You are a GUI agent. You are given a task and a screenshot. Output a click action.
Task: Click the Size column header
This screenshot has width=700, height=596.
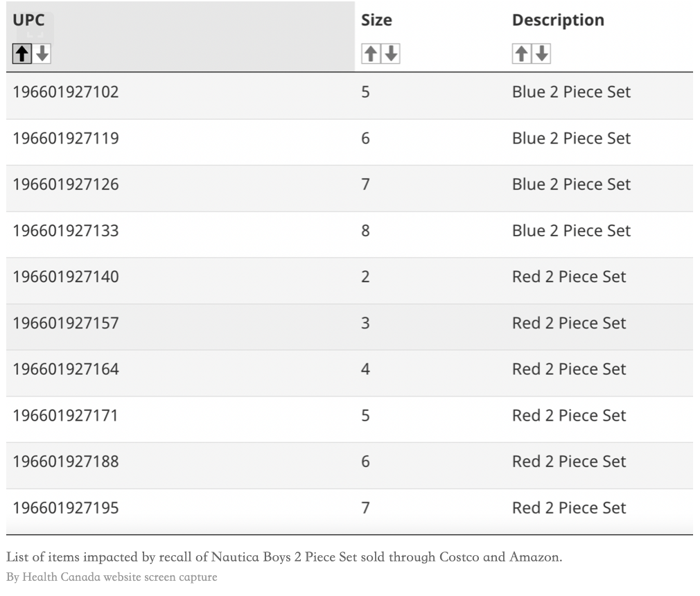pyautogui.click(x=376, y=20)
